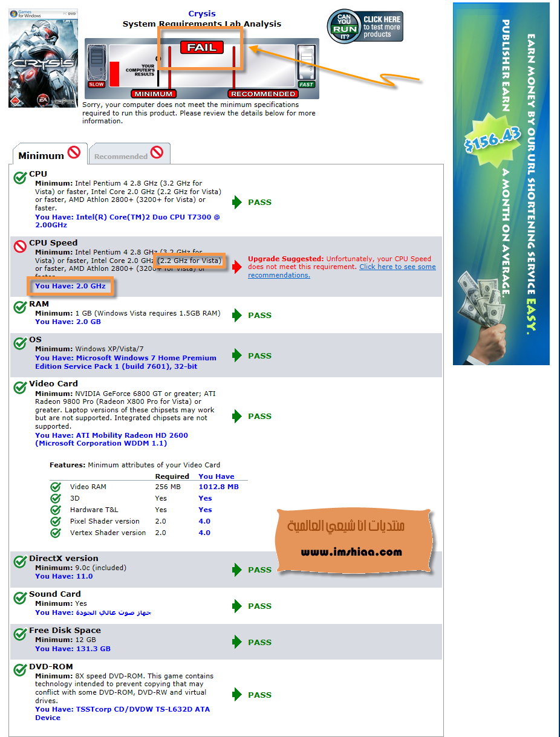
Task: Open the Click here to see some recommendations link
Action: point(342,271)
